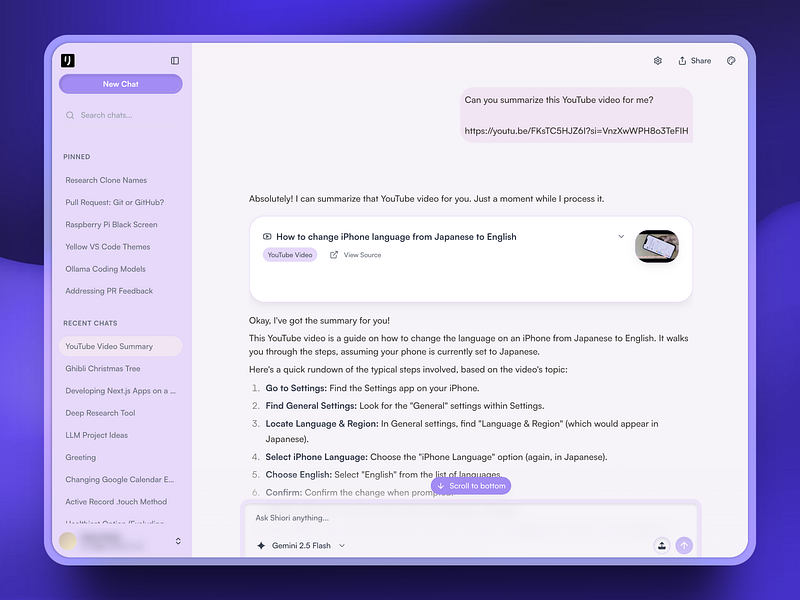Screen dimensions: 800x600
Task: Open pinned chat Raspberry Pi Black Screen
Action: (x=111, y=224)
